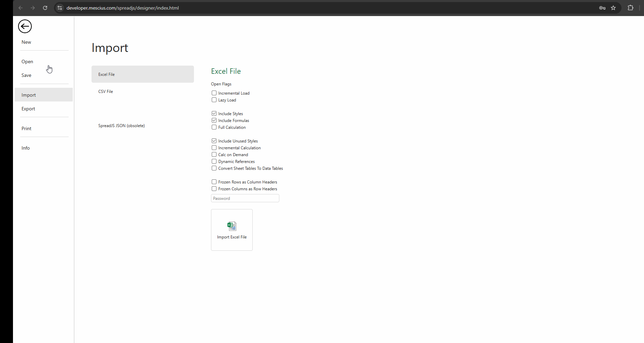Viewport: 644px width, 343px height.
Task: Check Frozen Rows as Column Headers
Action: [214, 182]
